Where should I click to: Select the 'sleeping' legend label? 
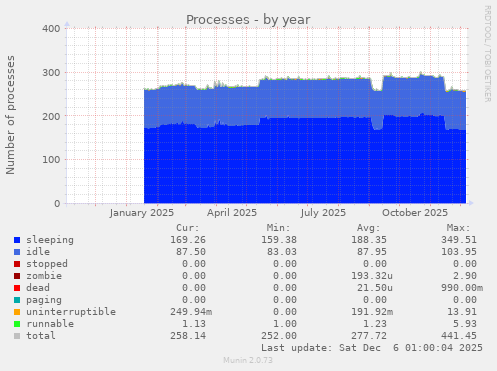coord(50,240)
